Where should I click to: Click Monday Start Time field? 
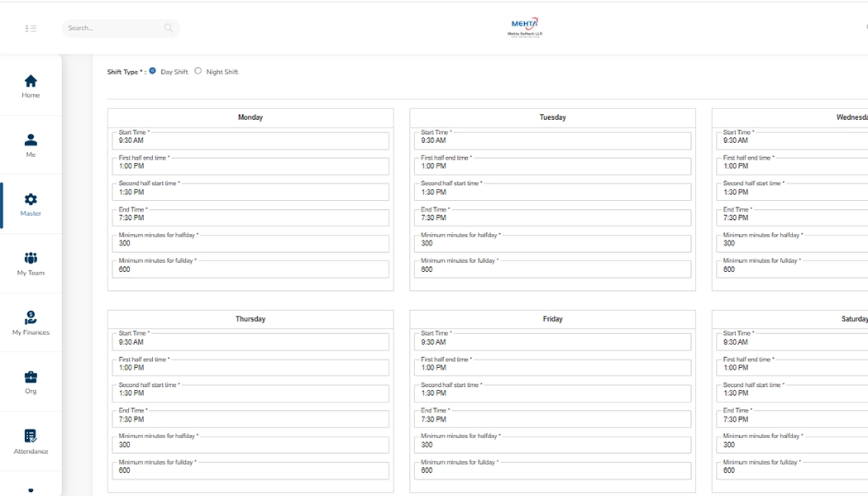tap(250, 141)
